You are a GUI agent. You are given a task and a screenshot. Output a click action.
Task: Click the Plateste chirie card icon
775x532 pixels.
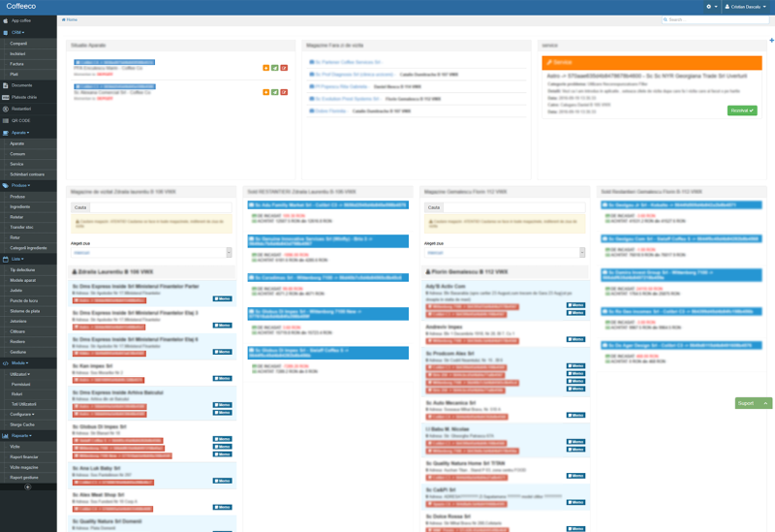(x=5, y=97)
